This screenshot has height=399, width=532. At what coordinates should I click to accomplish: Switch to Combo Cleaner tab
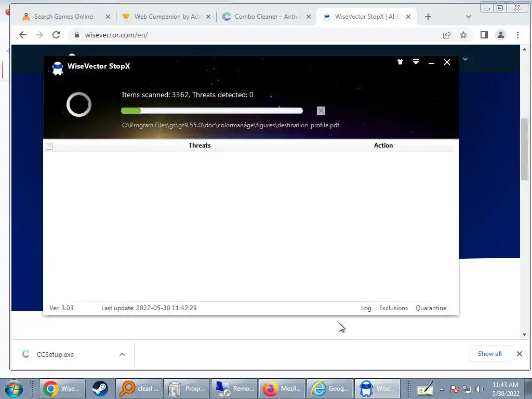(x=268, y=17)
